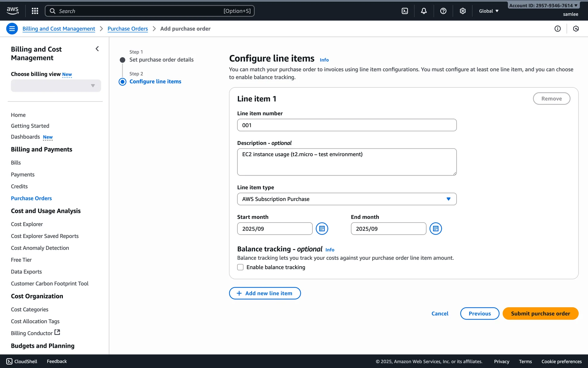Open the Global region dropdown
The image size is (588, 368).
[489, 11]
